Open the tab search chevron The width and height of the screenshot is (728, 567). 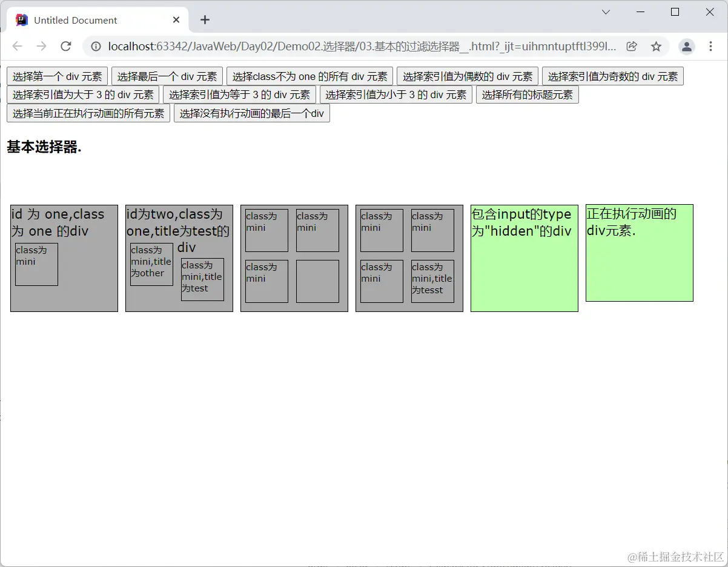606,12
